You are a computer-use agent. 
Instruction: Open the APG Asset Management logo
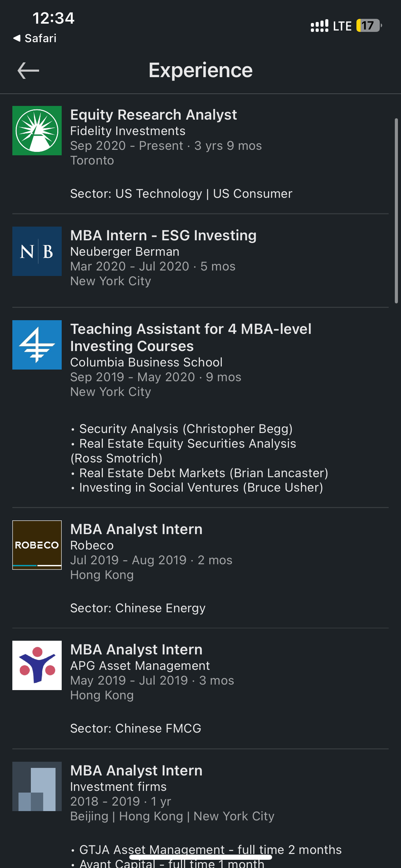(x=37, y=665)
